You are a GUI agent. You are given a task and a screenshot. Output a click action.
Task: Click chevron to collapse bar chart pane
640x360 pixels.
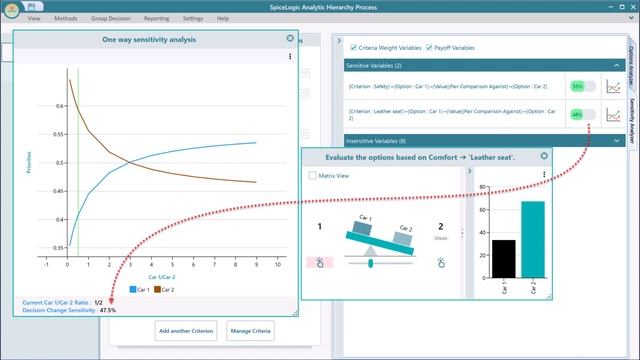click(469, 171)
